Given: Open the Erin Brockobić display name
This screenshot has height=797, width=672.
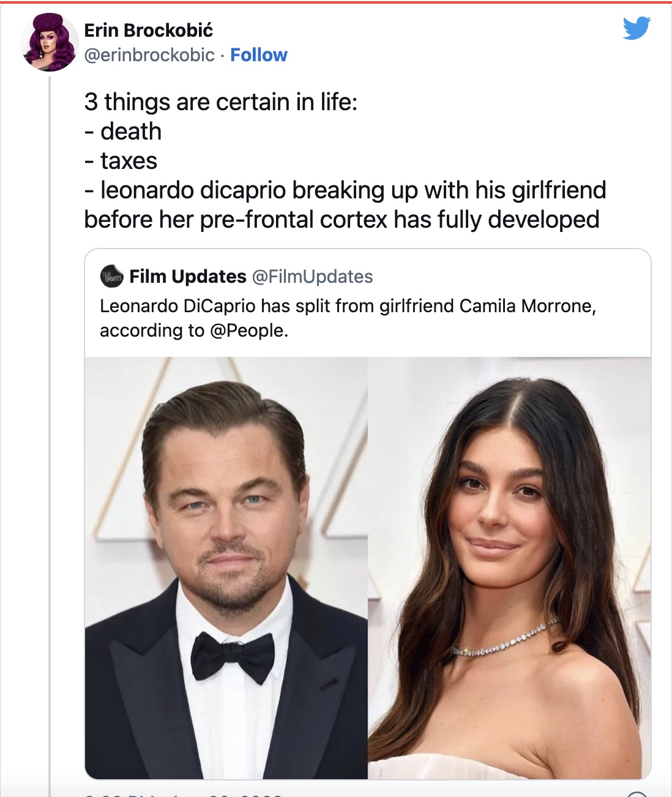Looking at the screenshot, I should [x=149, y=30].
